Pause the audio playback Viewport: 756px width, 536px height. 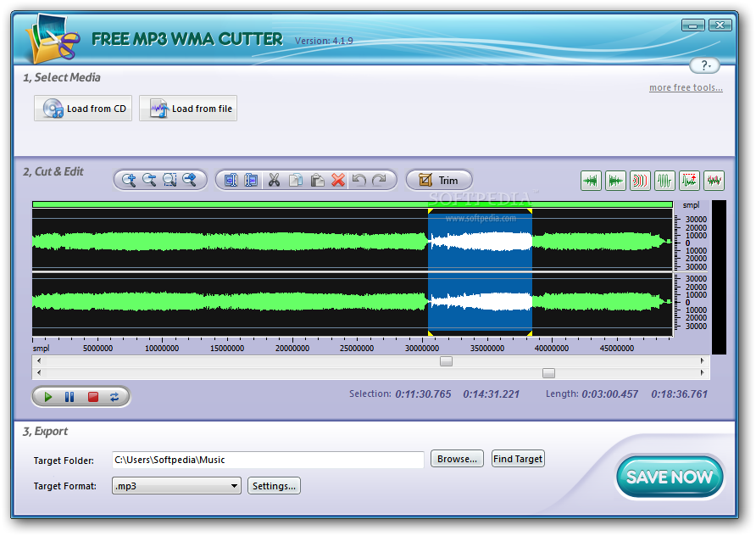point(69,397)
